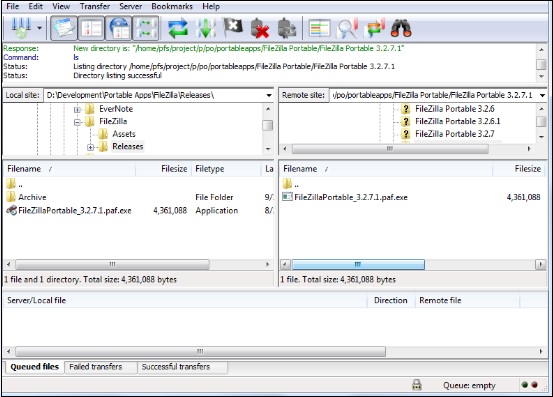Image resolution: width=553 pixels, height=397 pixels.
Task: Click the remote file list horizontal scrollbar
Action: point(358,264)
